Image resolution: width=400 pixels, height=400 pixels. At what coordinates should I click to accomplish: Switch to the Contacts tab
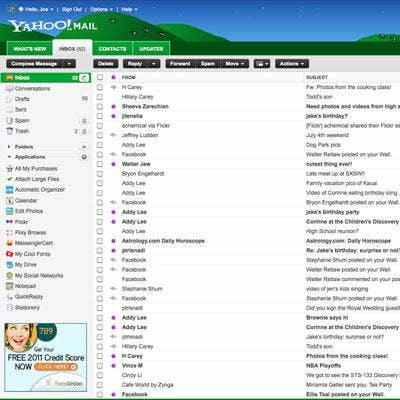coord(112,49)
